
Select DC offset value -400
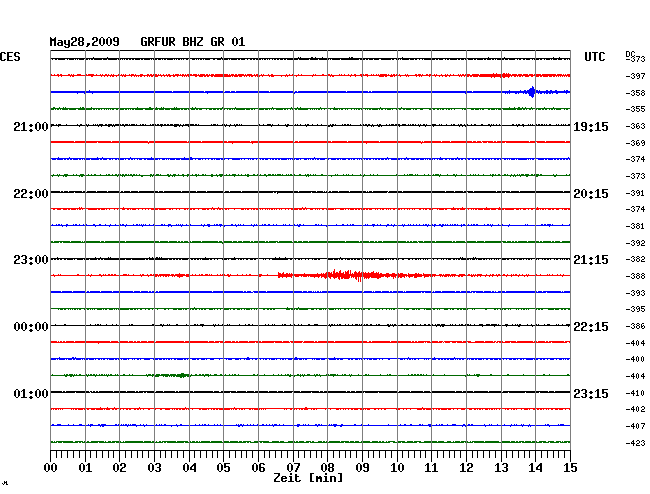click(635, 359)
